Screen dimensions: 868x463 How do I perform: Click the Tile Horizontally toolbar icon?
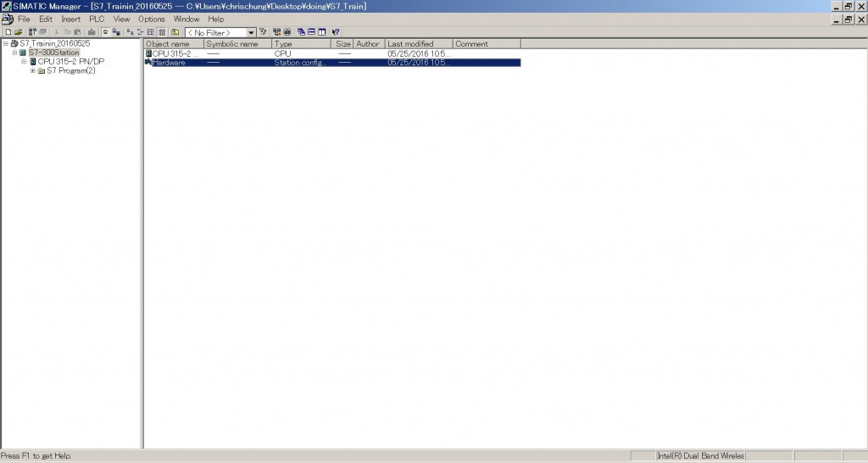[312, 32]
